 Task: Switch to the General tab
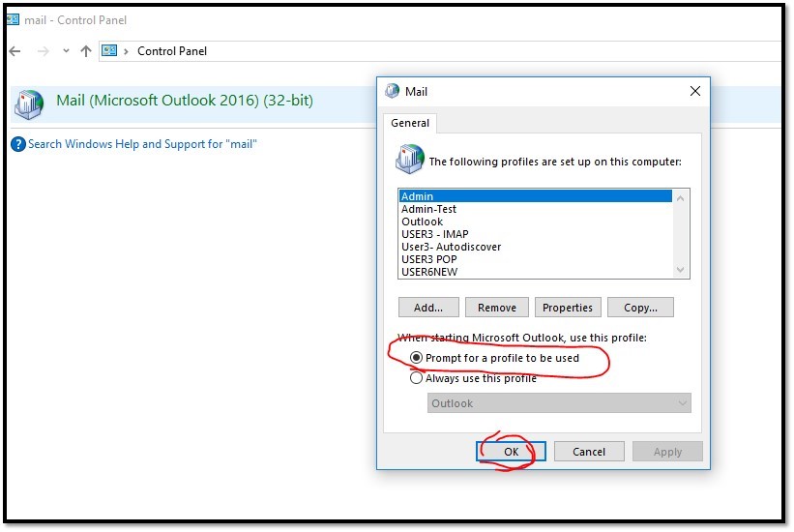click(410, 123)
